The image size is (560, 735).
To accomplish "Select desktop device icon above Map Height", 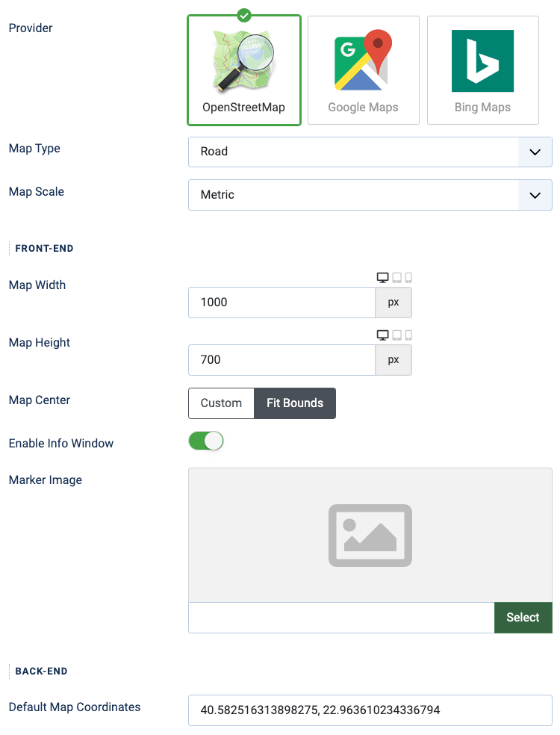I will click(x=383, y=335).
